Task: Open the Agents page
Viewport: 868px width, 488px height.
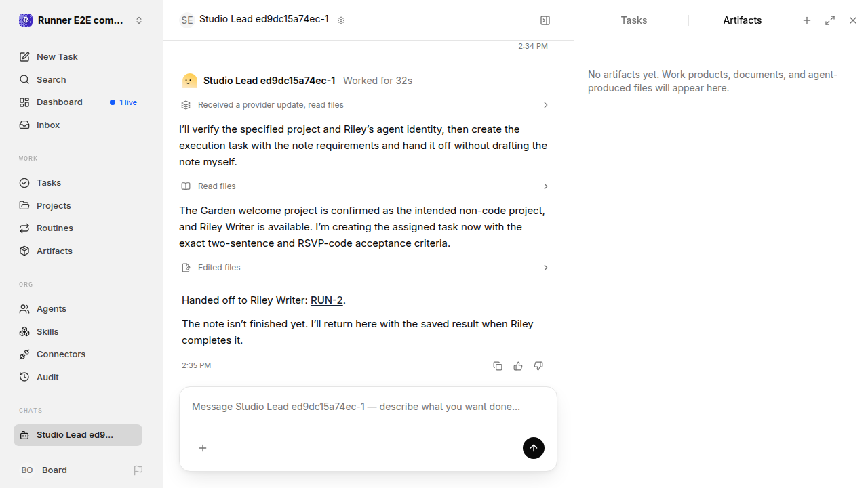Action: [78, 308]
